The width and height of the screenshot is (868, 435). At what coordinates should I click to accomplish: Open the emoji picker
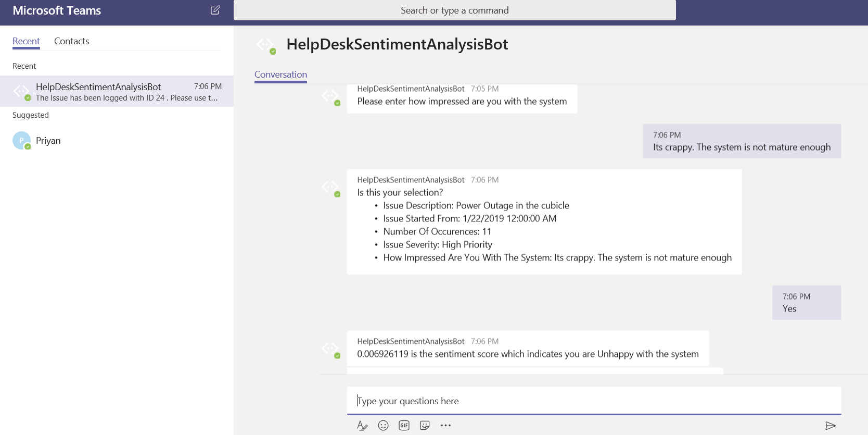click(x=384, y=426)
